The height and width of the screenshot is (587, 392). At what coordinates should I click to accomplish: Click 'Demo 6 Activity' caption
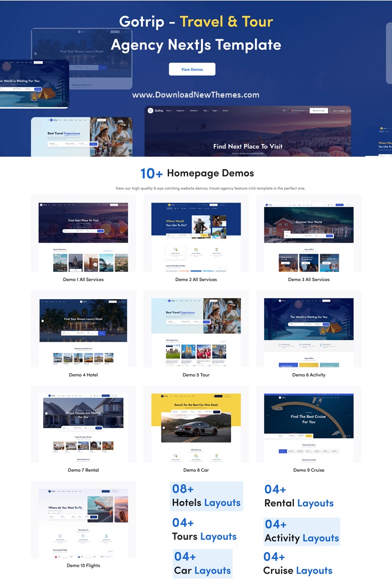[x=309, y=375]
